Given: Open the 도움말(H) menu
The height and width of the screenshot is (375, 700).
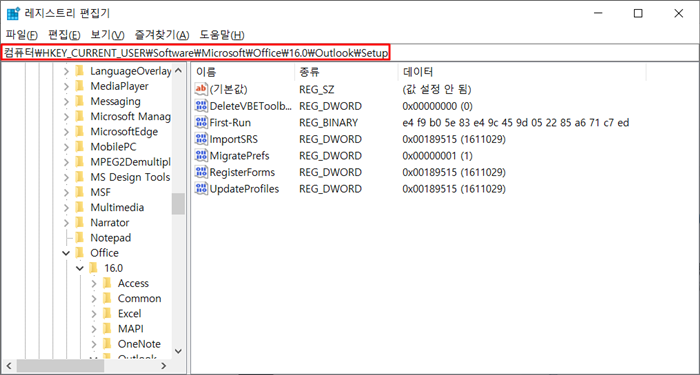Looking at the screenshot, I should click(222, 35).
